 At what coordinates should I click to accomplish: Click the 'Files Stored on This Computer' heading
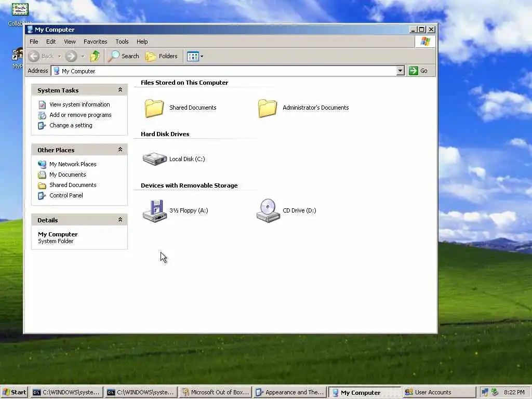(x=184, y=83)
